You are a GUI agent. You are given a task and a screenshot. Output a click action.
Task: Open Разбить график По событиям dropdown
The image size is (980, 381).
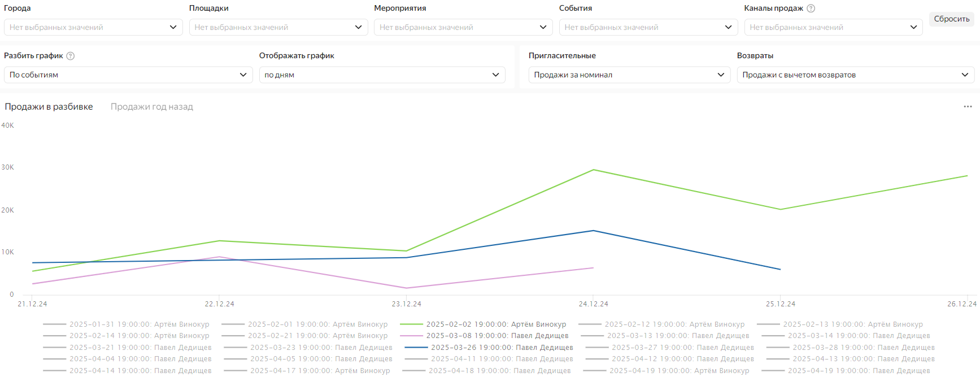(x=128, y=75)
